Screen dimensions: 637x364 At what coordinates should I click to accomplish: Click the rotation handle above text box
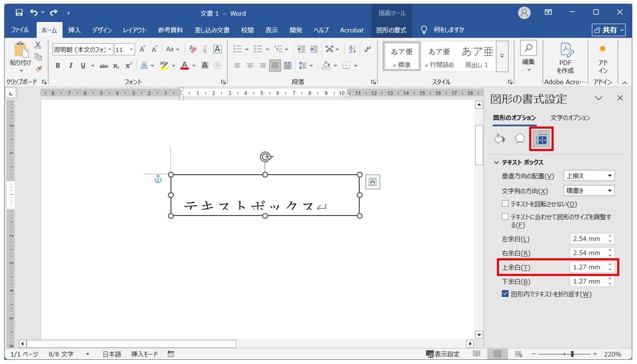point(266,157)
